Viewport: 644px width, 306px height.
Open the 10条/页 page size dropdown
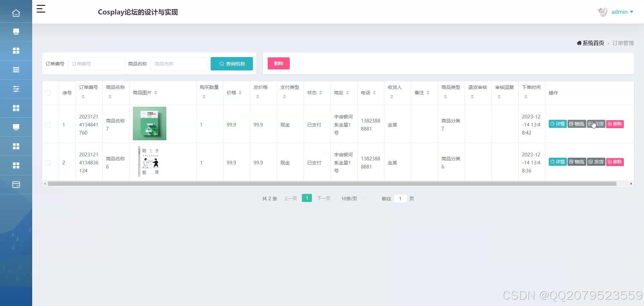[x=353, y=199]
